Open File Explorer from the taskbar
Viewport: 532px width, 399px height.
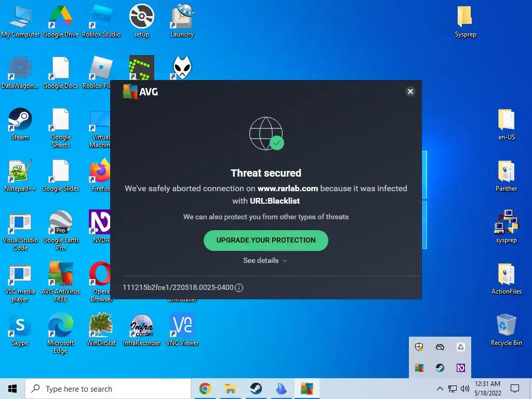tap(230, 389)
